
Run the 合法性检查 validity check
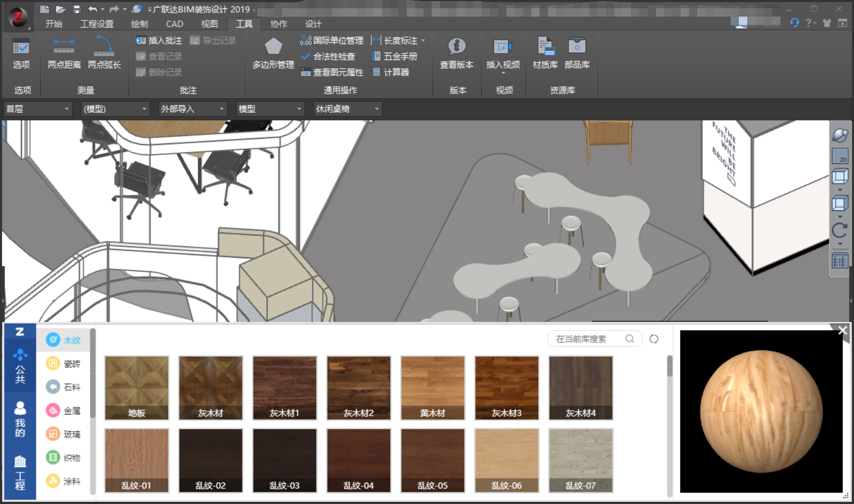point(328,56)
